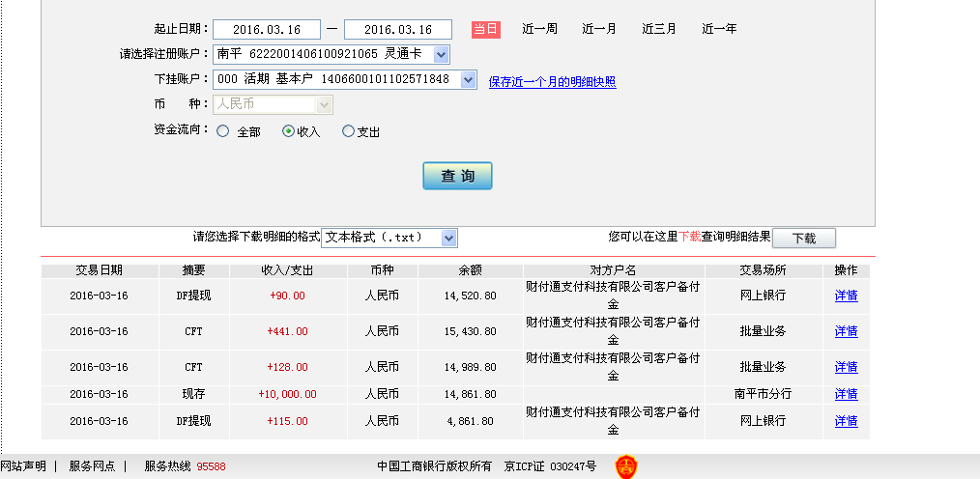Expand the sub-account 下挂账户 dropdown
This screenshot has width=980, height=479.
click(x=468, y=80)
